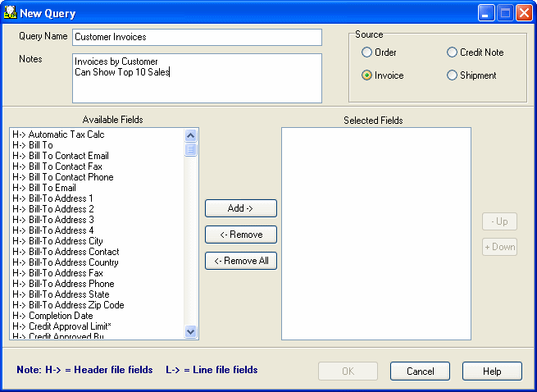Screen dimensions: 537x392
Task: Select the Credit Note source option
Action: click(453, 52)
